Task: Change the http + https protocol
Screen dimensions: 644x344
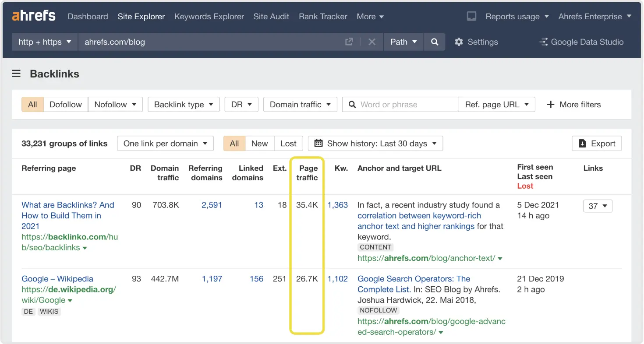Action: 45,42
